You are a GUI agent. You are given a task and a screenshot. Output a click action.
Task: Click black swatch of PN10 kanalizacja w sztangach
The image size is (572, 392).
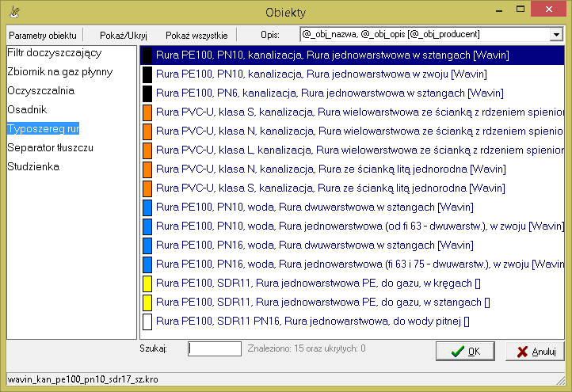[147, 55]
